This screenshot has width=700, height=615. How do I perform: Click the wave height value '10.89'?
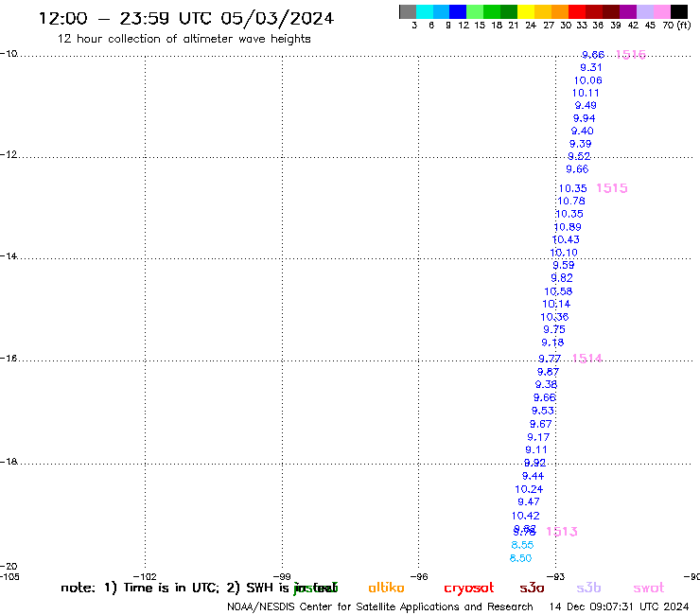point(568,227)
